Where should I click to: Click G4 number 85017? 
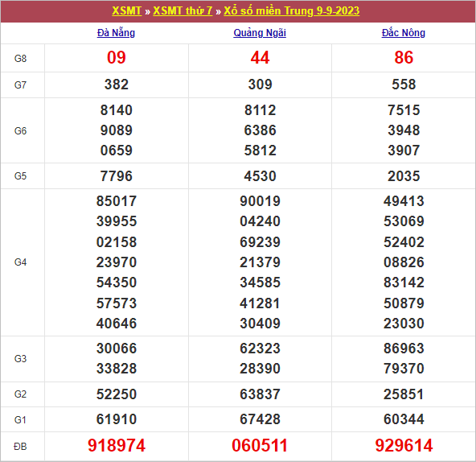point(117,201)
